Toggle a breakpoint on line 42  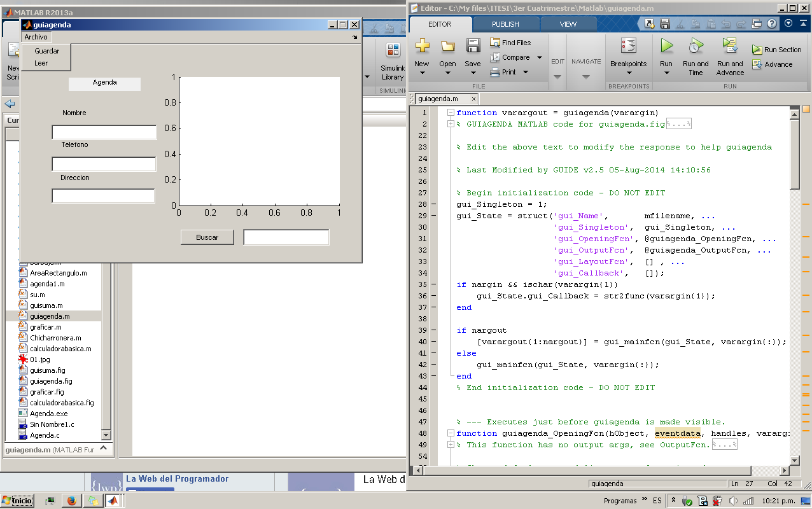434,365
